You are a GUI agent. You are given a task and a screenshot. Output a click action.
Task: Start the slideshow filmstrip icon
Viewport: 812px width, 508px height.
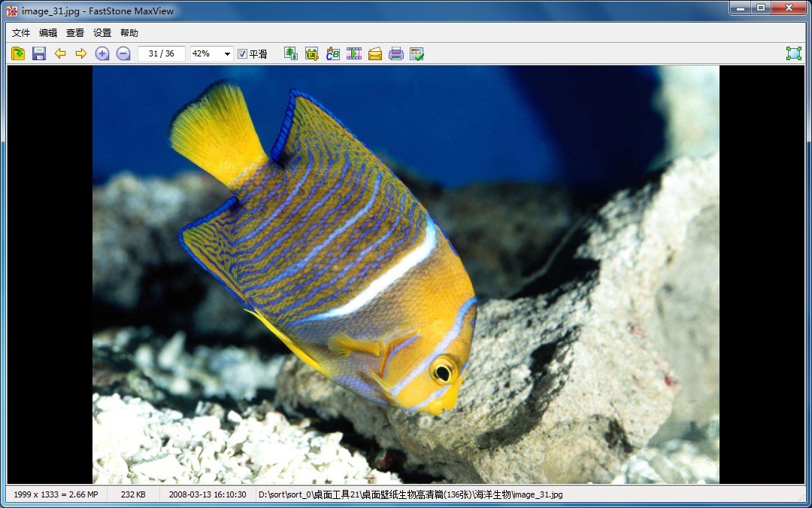tap(354, 53)
